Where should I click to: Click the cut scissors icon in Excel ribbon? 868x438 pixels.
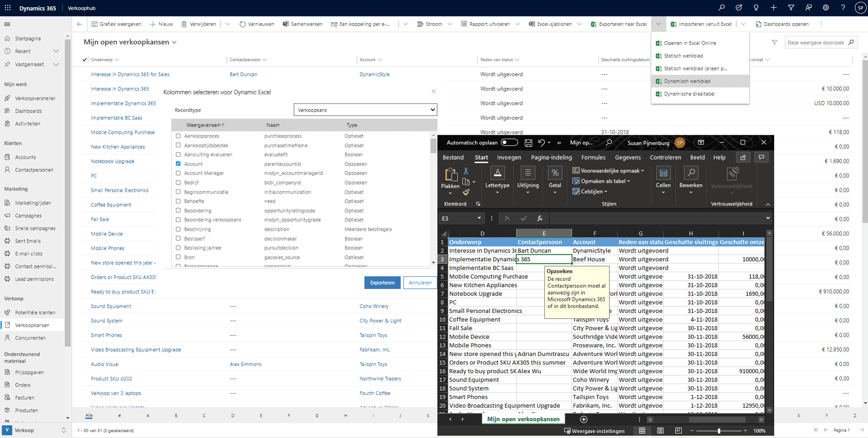(466, 171)
